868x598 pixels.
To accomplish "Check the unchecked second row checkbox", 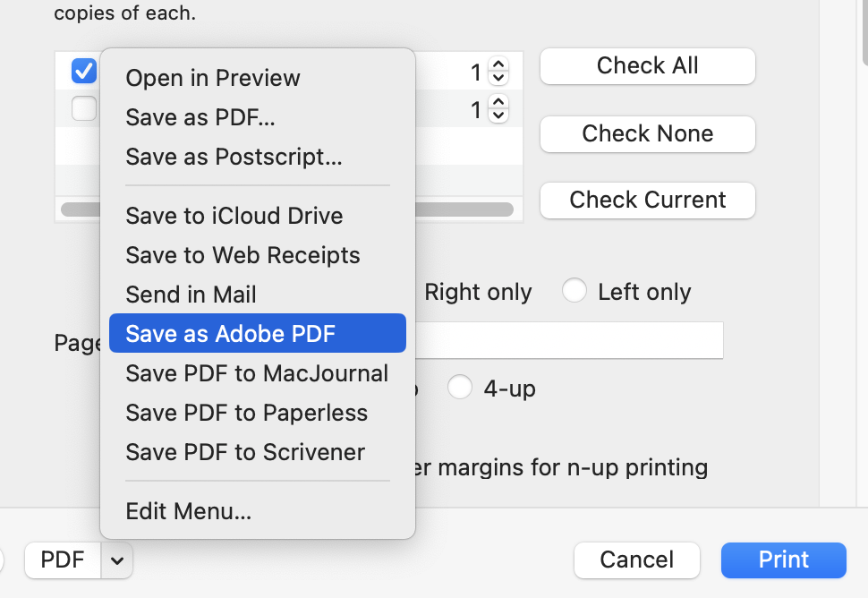I will (x=84, y=109).
